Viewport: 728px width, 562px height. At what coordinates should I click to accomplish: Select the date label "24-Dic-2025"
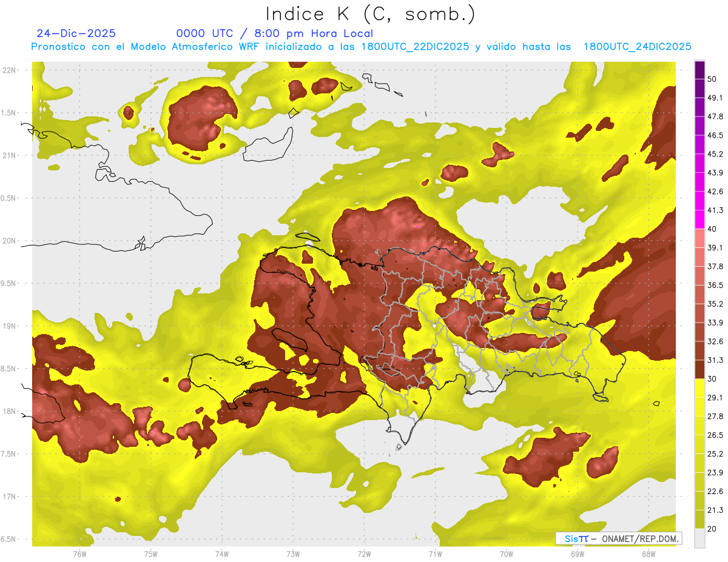[76, 33]
